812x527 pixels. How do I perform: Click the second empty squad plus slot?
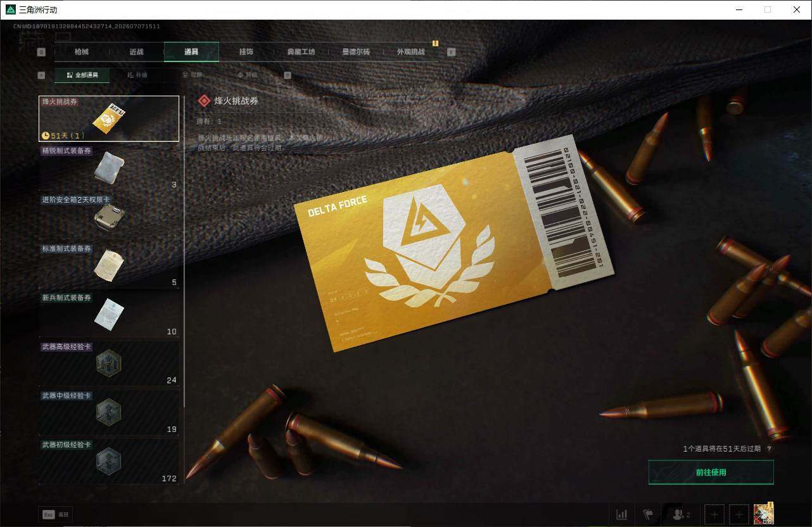tap(739, 515)
